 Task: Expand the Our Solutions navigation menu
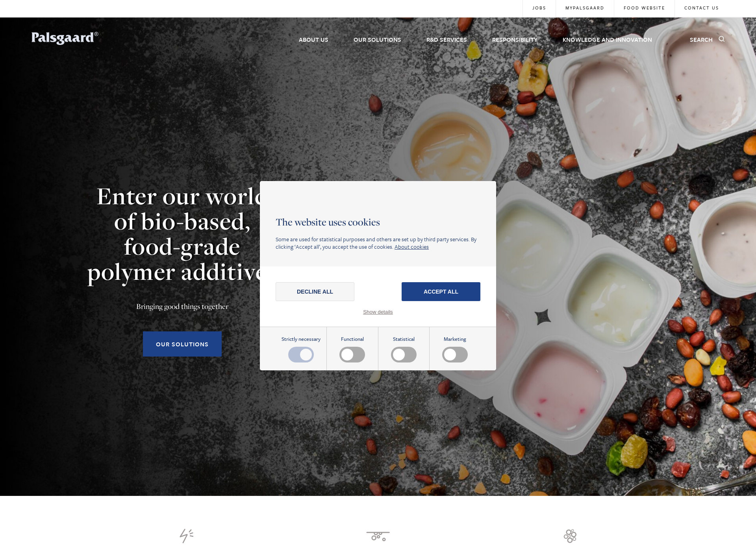click(x=377, y=39)
